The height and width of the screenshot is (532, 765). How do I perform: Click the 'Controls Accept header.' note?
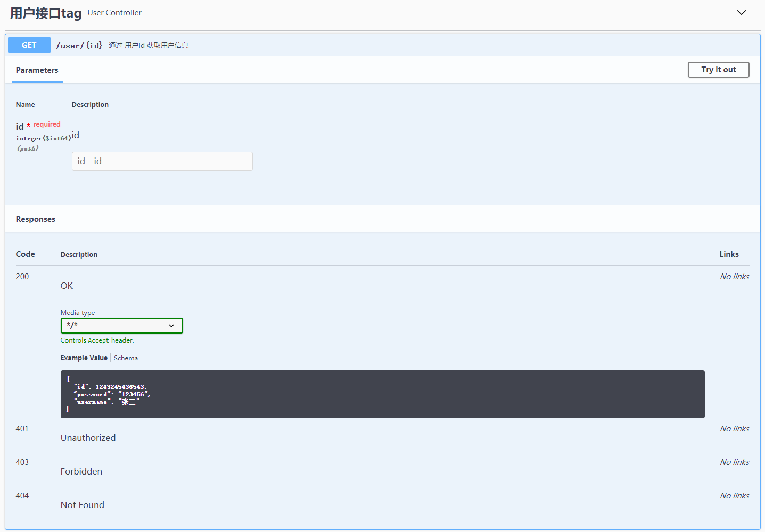click(97, 340)
